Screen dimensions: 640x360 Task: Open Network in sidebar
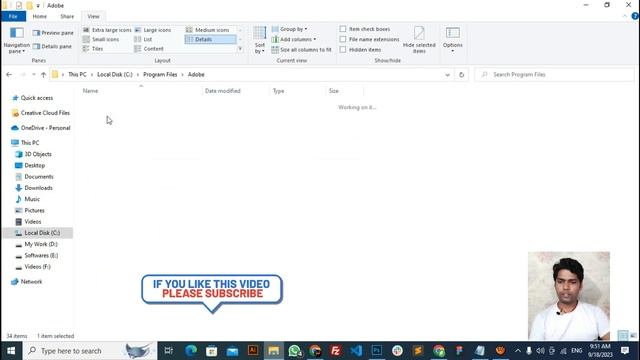(x=27, y=282)
